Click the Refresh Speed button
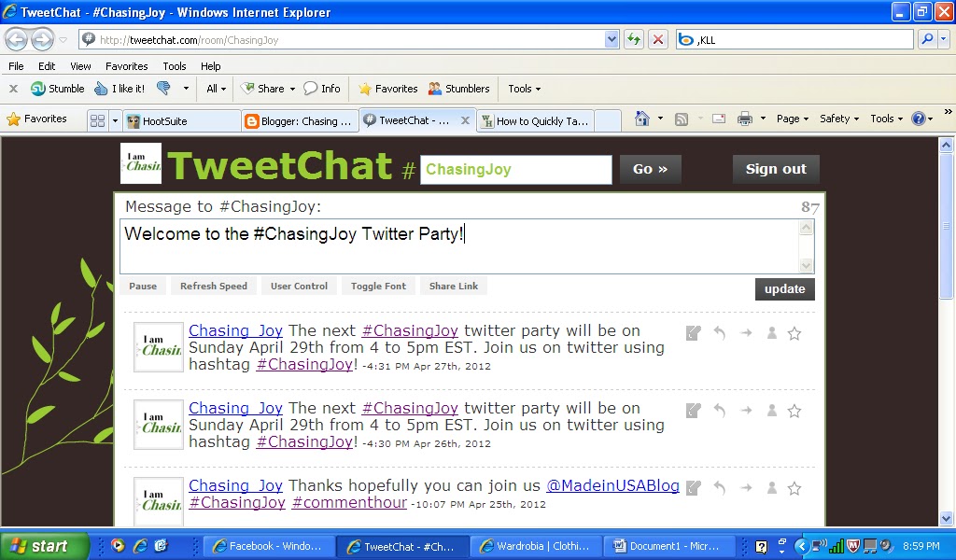The image size is (956, 560). point(214,286)
